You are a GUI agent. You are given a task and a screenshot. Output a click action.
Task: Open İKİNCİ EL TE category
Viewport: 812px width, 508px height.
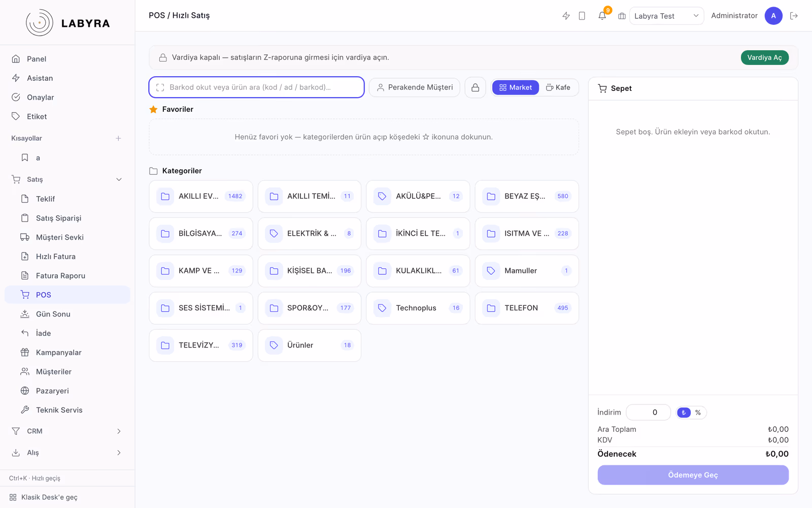tap(418, 234)
